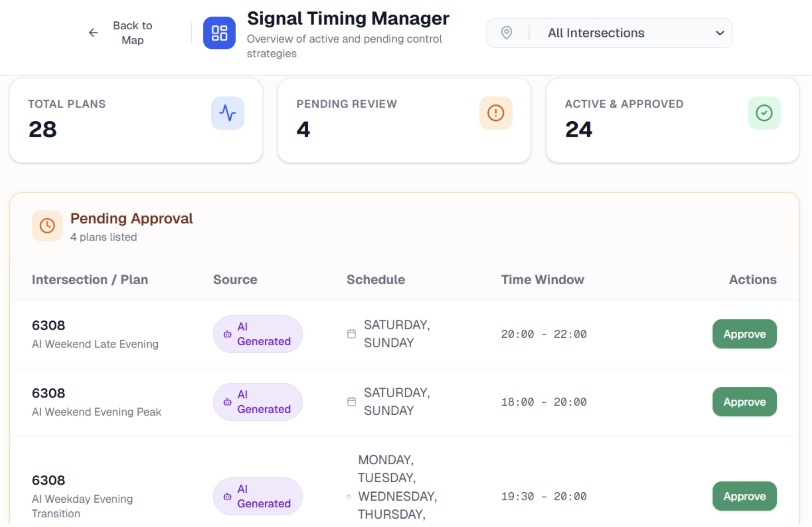Click the Time Window column header
Screen dimensions: 812x527
[x=542, y=280]
